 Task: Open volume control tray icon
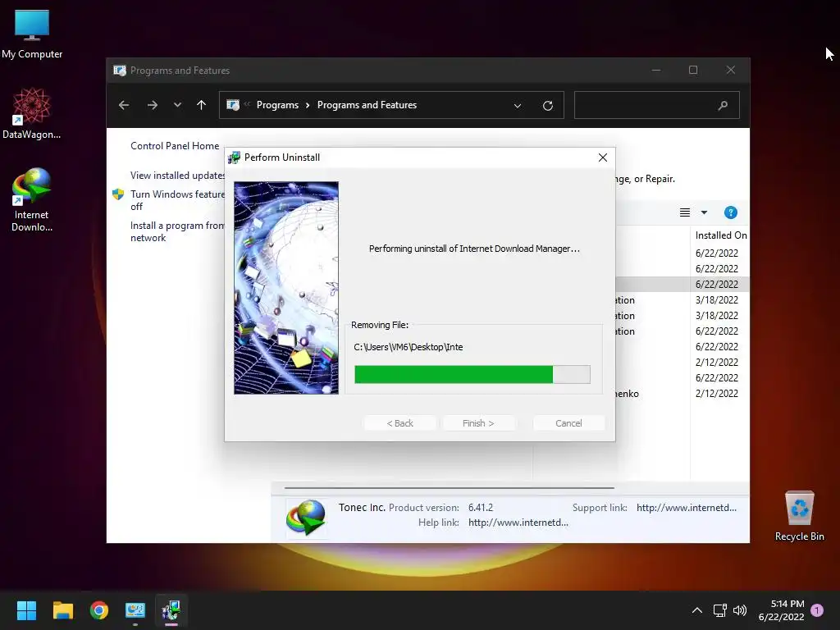(x=740, y=610)
